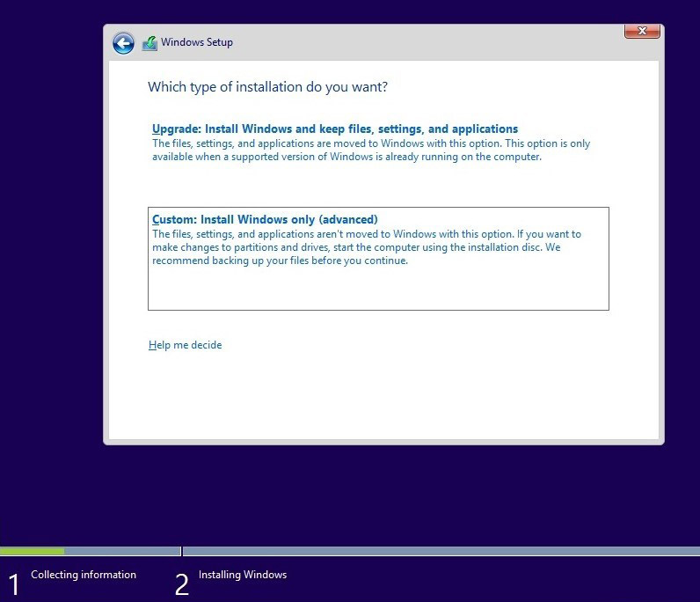Select Custom: Install Windows only (advanced)
This screenshot has width=700, height=602.
[265, 219]
